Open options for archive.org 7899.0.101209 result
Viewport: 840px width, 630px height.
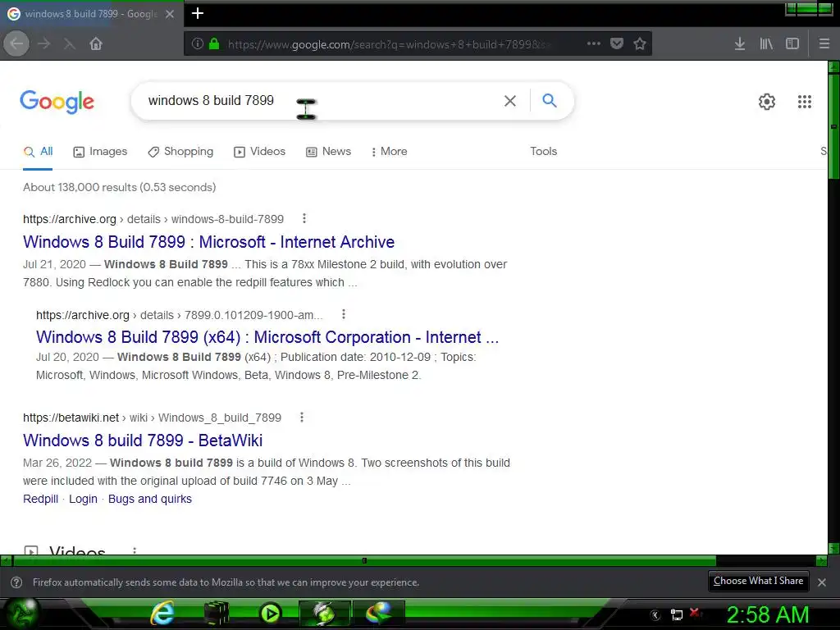coord(344,314)
